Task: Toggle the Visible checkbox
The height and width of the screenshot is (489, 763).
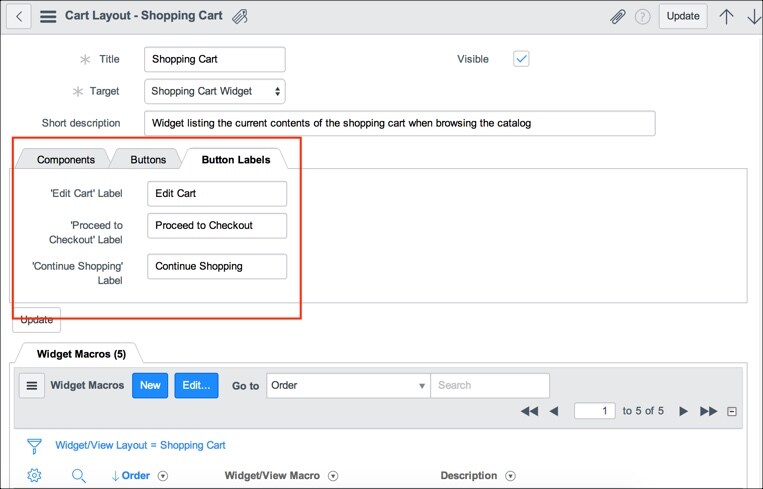Action: 521,59
